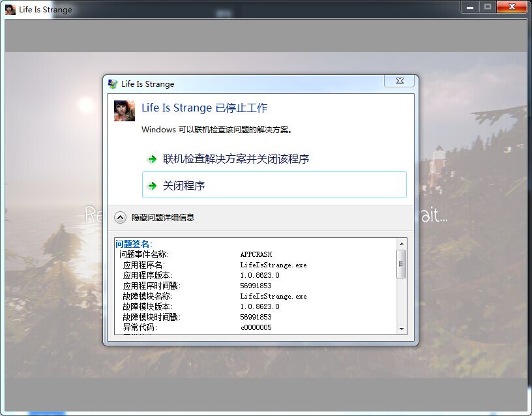Image resolution: width=532 pixels, height=416 pixels.
Task: Click the heading 'Life Is Strange 已停止工作'
Action: [204, 108]
